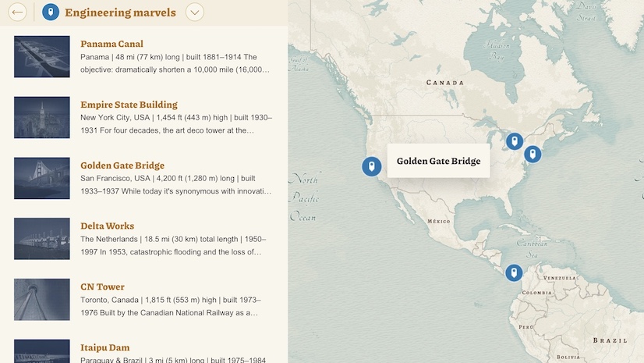Open the Golden Gate Bridge list title

coord(122,165)
